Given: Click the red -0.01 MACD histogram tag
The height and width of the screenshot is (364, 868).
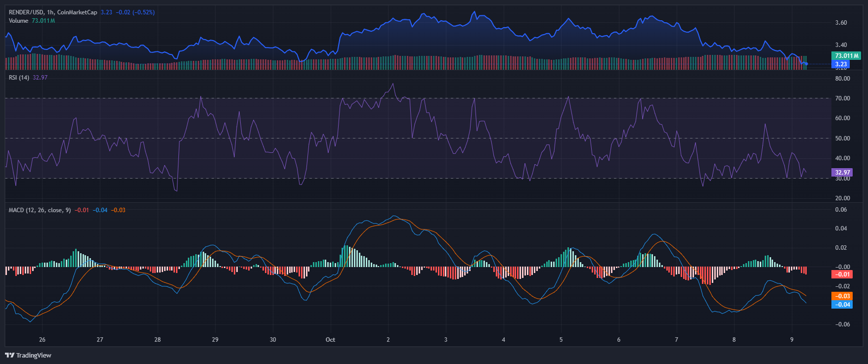Looking at the screenshot, I should click(842, 274).
